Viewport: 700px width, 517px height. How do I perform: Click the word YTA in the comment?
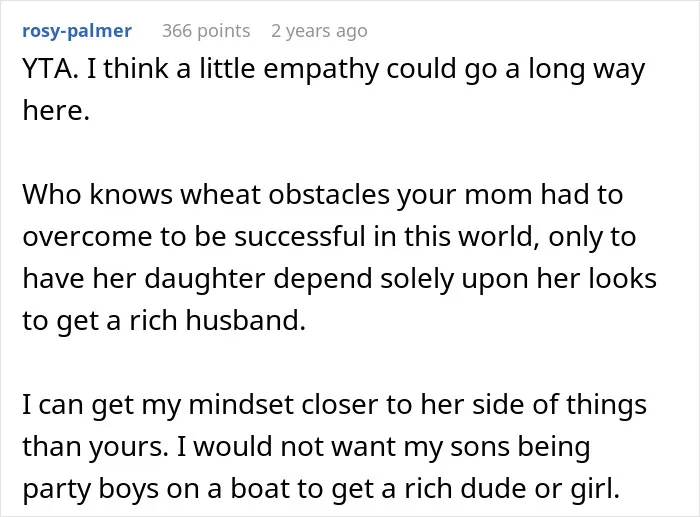pos(50,69)
